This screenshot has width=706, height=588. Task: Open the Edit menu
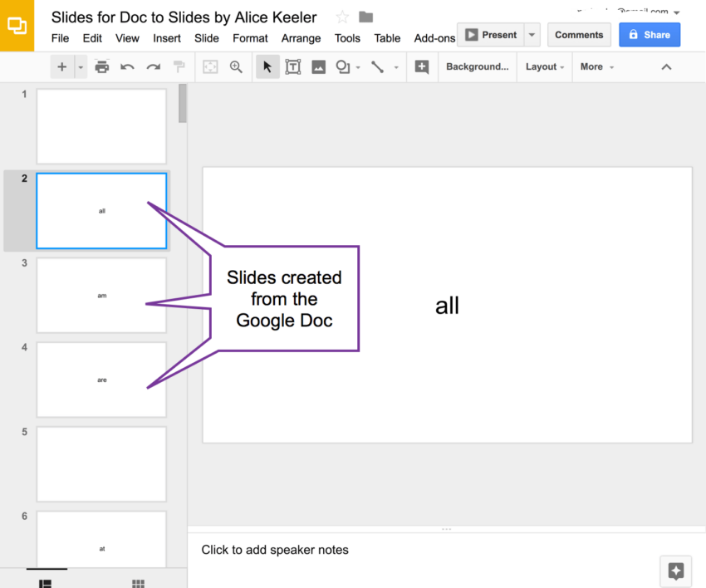click(92, 38)
